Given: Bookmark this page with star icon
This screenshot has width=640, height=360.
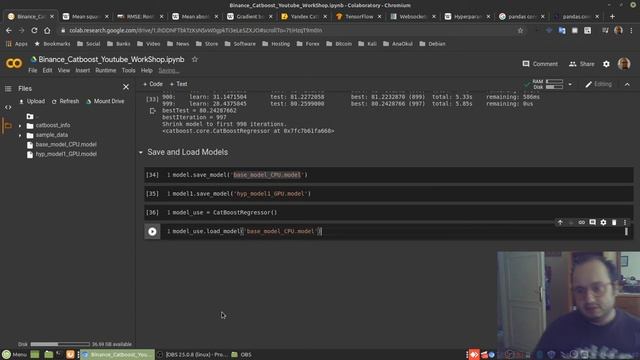Looking at the screenshot, I should click(x=520, y=31).
